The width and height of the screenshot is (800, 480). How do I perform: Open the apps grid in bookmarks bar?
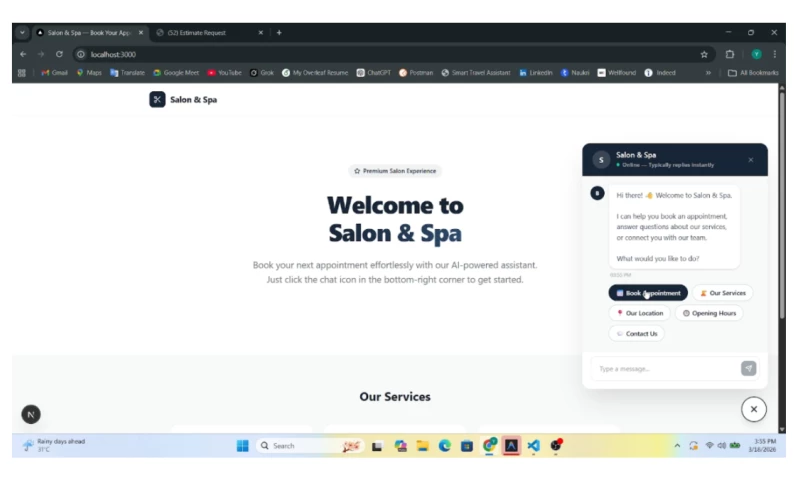[x=21, y=73]
